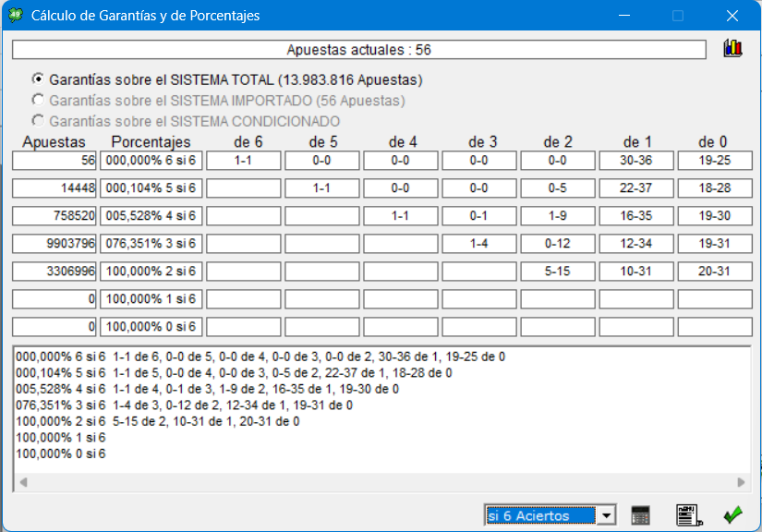
Task: Click the right arrow of horizontal scrollbar
Action: pyautogui.click(x=741, y=482)
